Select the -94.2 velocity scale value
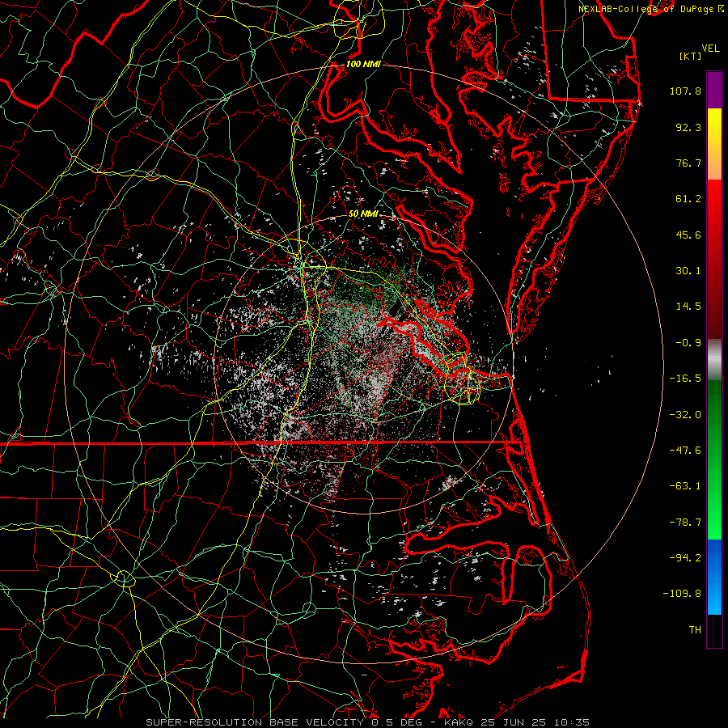Screen dimensions: 728x728 pyautogui.click(x=685, y=558)
